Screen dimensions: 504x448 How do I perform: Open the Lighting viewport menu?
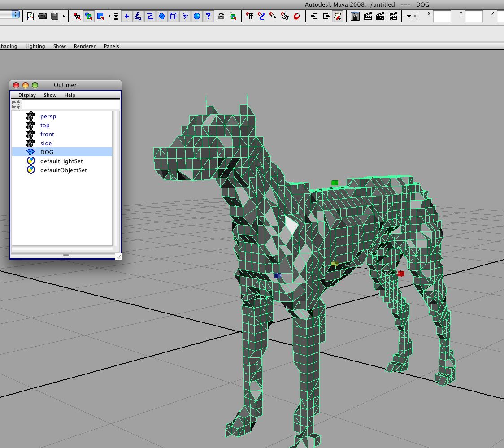point(35,46)
